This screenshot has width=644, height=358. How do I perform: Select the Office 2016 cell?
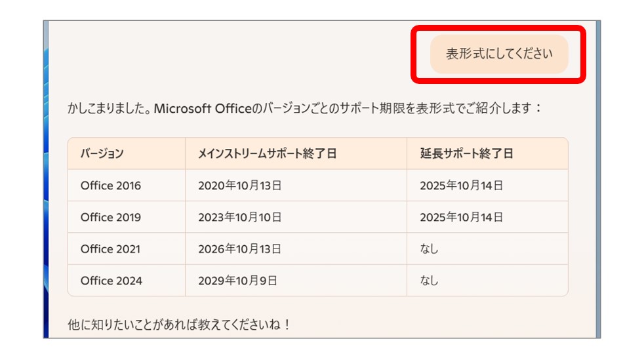[x=127, y=185]
